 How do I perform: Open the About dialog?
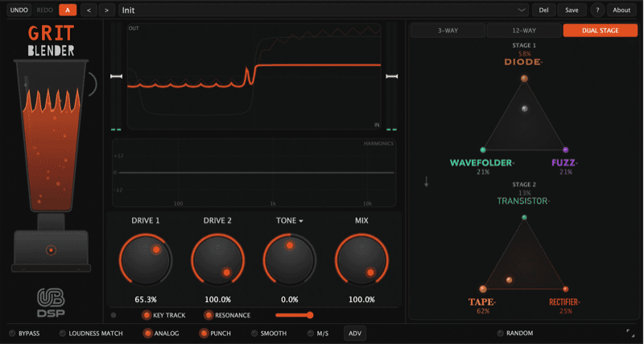[621, 10]
